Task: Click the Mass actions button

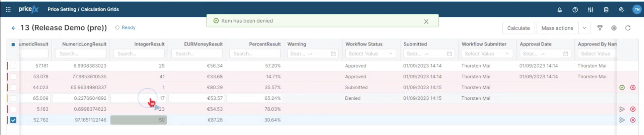Action: (x=557, y=28)
